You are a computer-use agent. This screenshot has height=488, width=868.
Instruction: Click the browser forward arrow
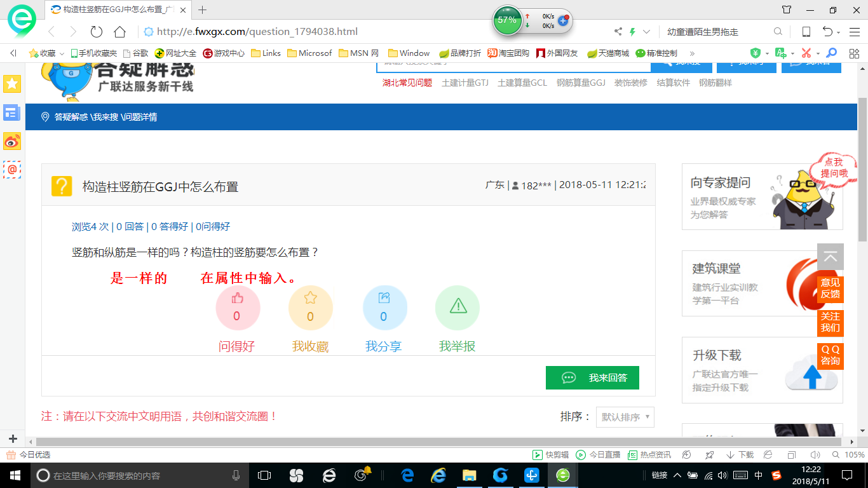pyautogui.click(x=73, y=32)
